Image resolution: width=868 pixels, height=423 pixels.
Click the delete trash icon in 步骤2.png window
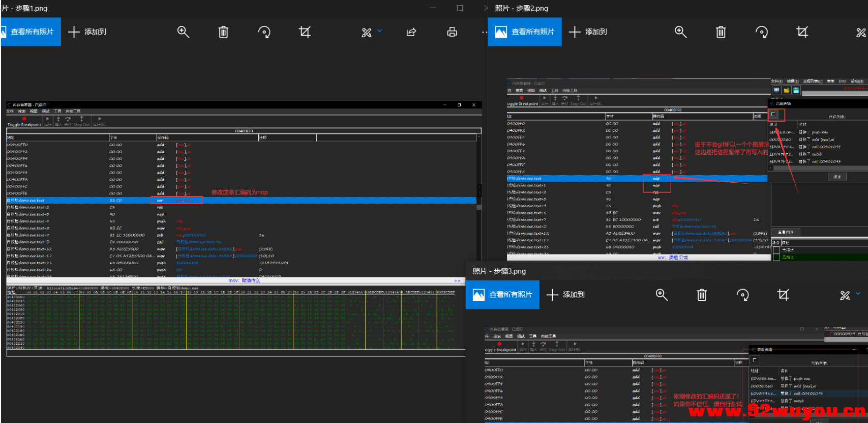click(721, 32)
